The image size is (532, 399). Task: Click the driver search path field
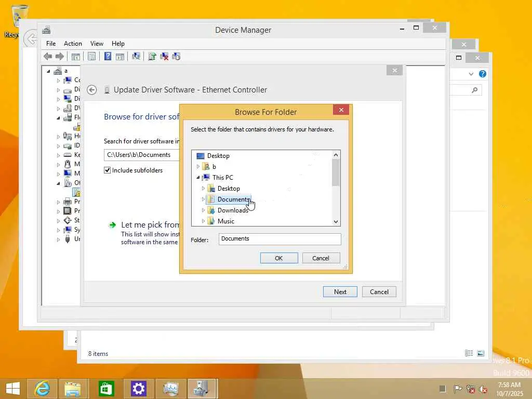point(141,155)
